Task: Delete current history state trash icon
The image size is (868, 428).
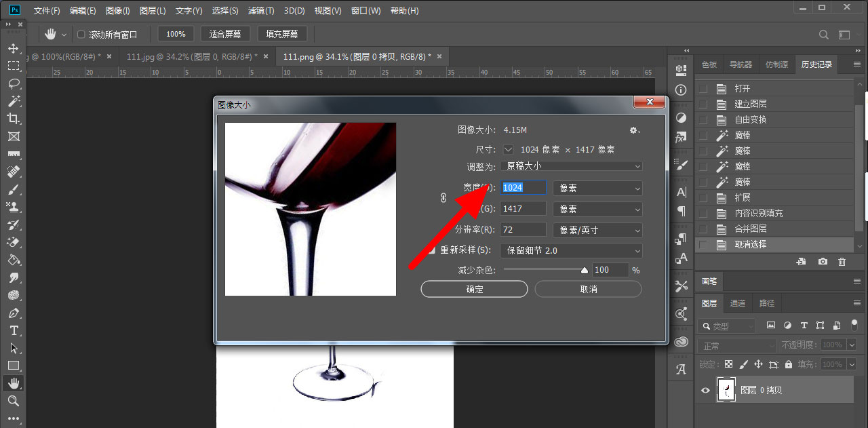Action: tap(842, 261)
